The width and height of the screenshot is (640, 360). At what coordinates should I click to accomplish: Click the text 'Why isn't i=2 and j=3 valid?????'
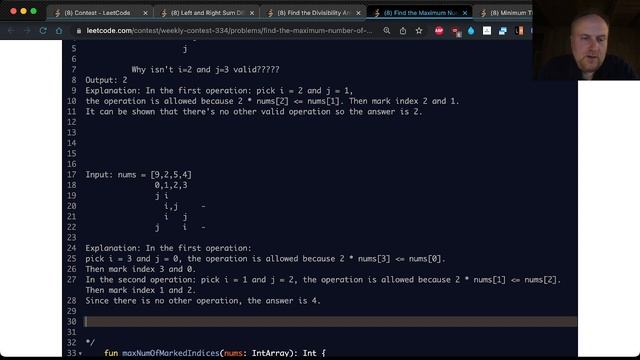point(205,70)
